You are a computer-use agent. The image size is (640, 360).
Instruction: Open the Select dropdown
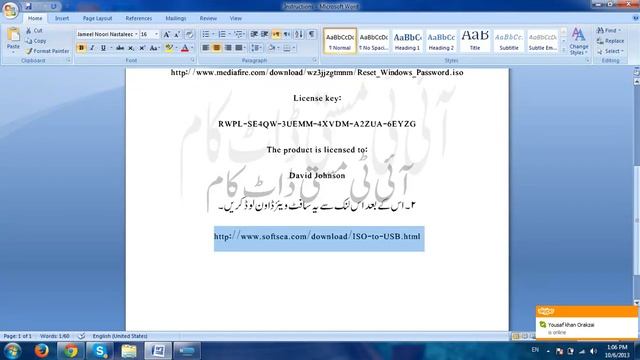pos(610,51)
